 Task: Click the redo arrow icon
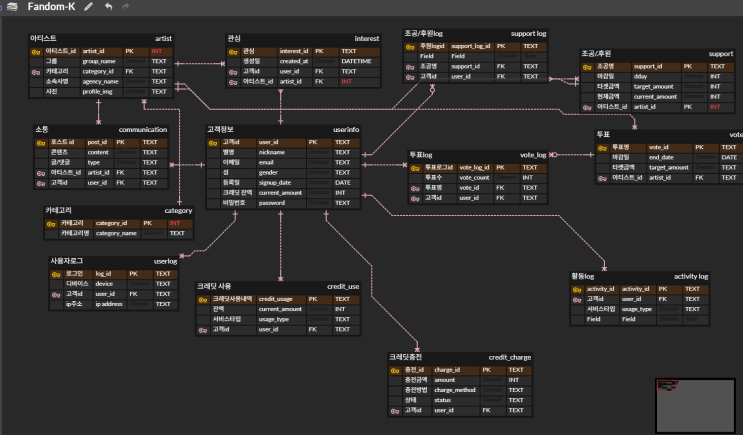[x=126, y=7]
